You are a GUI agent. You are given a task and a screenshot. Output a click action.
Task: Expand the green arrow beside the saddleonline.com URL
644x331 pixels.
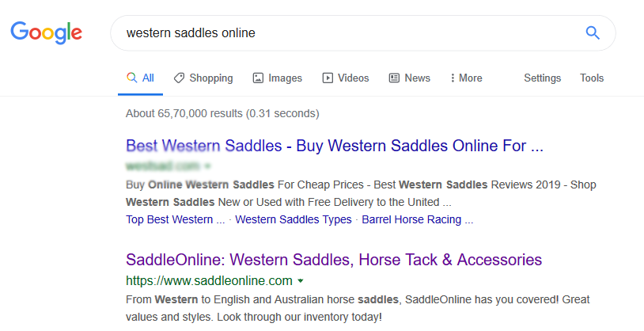tap(301, 280)
